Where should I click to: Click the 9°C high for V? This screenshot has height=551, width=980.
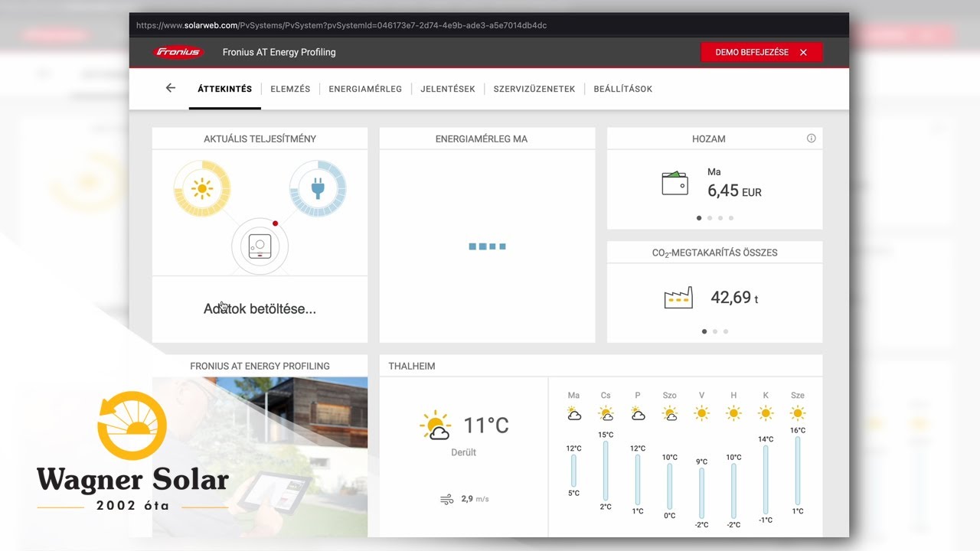coord(701,461)
